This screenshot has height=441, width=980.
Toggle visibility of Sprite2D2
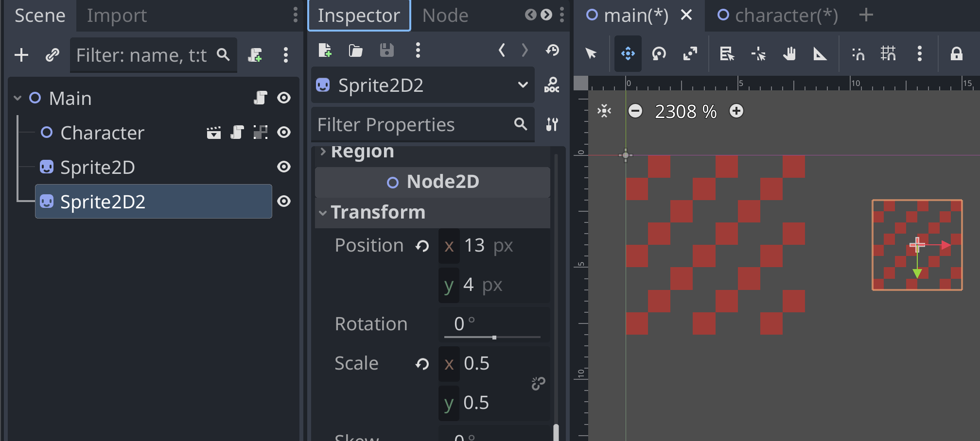284,201
